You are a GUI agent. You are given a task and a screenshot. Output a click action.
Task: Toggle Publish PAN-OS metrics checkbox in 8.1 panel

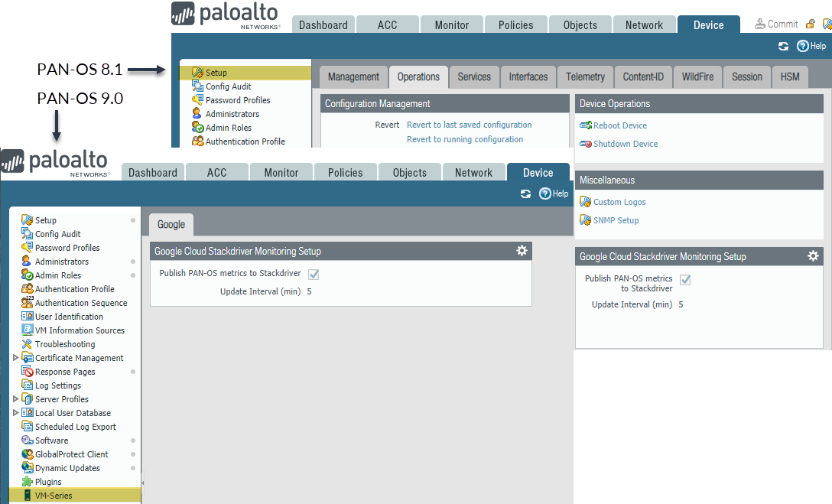[x=685, y=280]
